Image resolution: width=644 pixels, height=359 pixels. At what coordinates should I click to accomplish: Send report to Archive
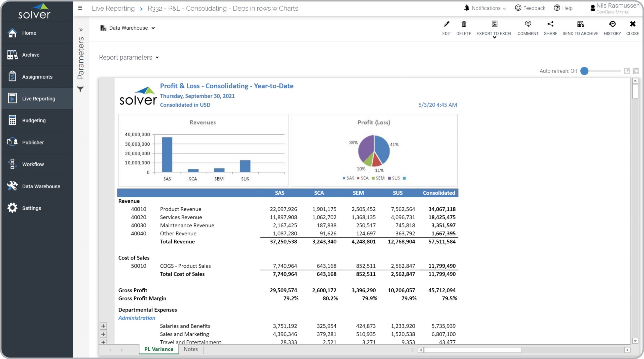(580, 24)
